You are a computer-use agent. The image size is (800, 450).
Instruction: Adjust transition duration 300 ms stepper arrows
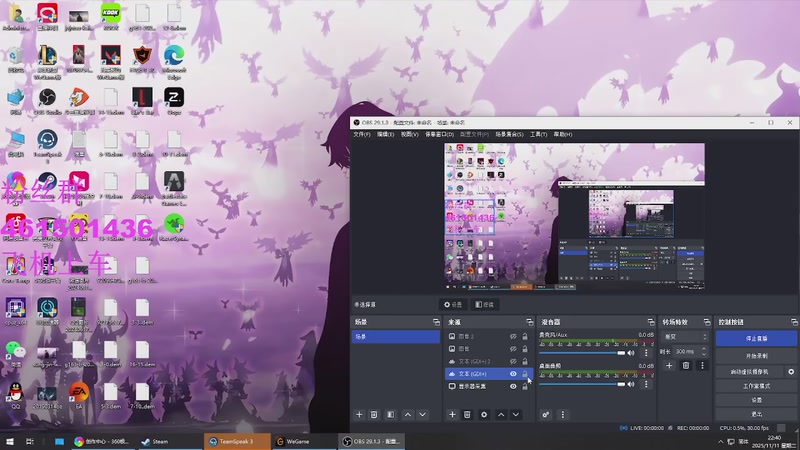704,352
